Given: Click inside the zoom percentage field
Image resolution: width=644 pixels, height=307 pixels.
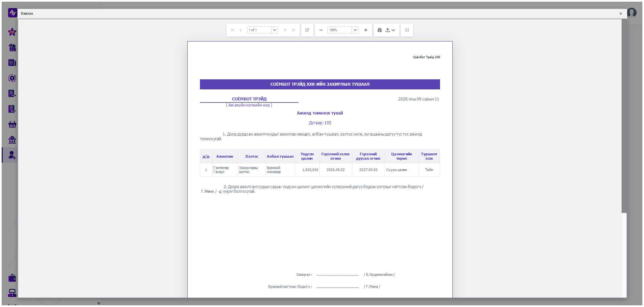Looking at the screenshot, I should [339, 30].
